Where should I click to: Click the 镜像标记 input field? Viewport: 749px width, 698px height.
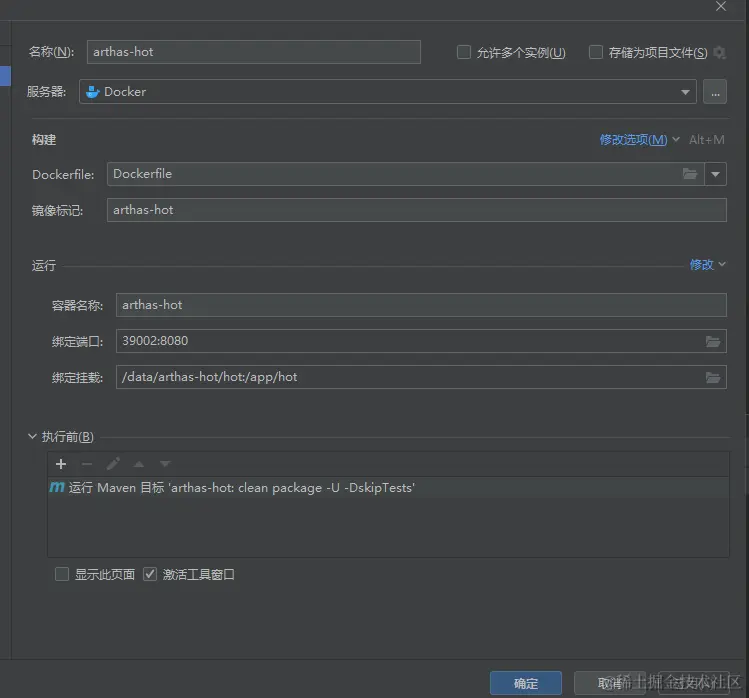pyautogui.click(x=417, y=210)
